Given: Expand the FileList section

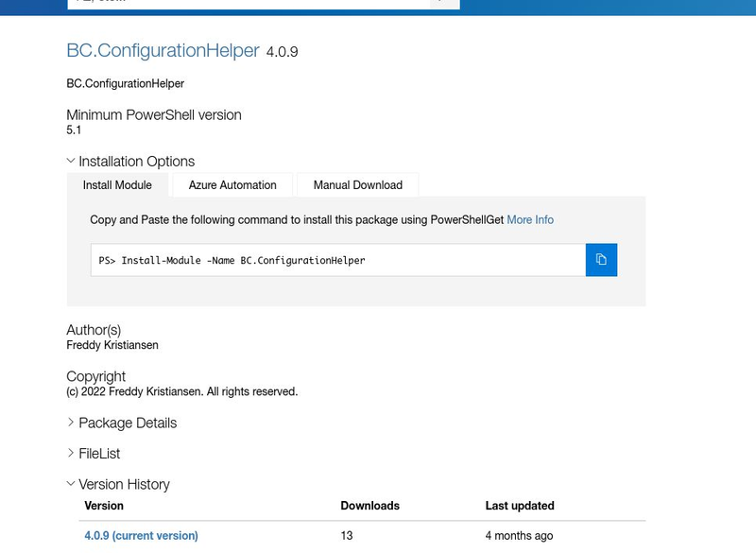Looking at the screenshot, I should point(94,454).
